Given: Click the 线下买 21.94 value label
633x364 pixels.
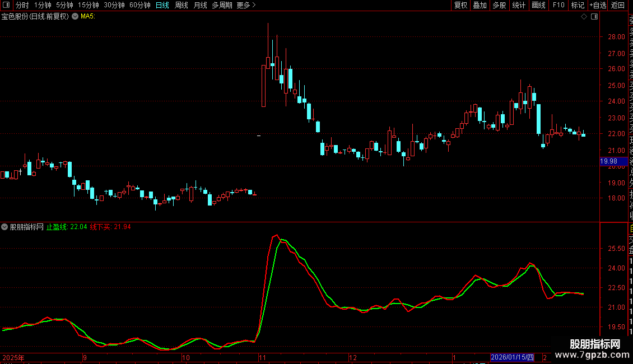Looking at the screenshot, I should pos(110,227).
